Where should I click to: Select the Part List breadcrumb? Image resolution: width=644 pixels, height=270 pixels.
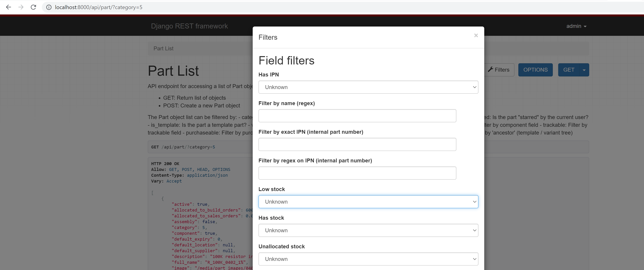click(x=163, y=48)
